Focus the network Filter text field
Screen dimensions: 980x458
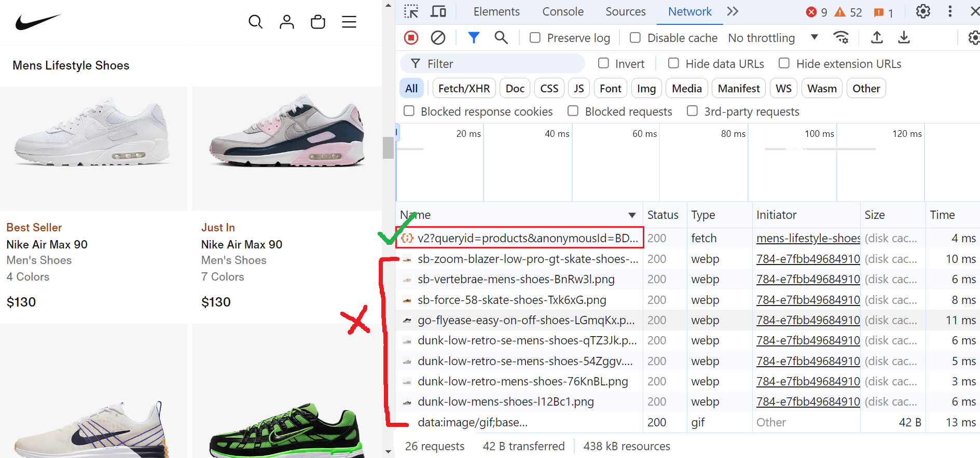(x=492, y=64)
